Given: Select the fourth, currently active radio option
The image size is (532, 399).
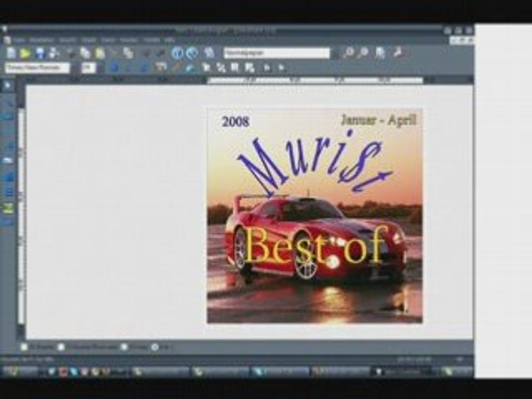Looking at the screenshot, I should click(x=155, y=347).
